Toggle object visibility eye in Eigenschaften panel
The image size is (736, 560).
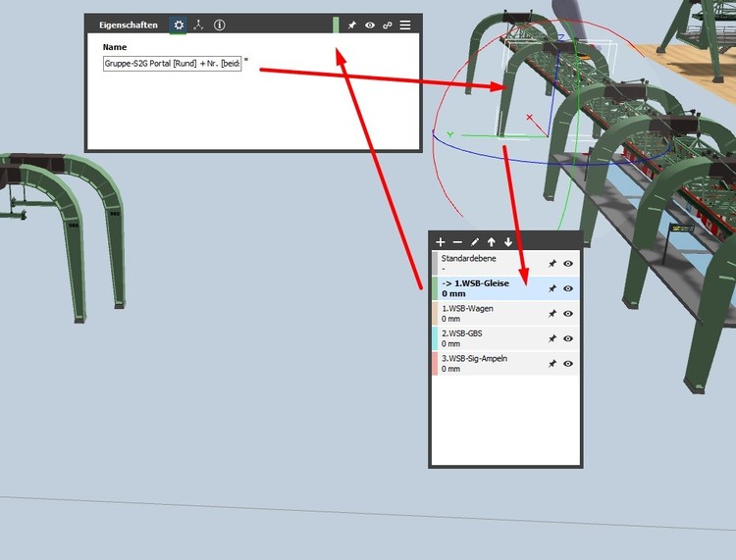click(x=370, y=25)
